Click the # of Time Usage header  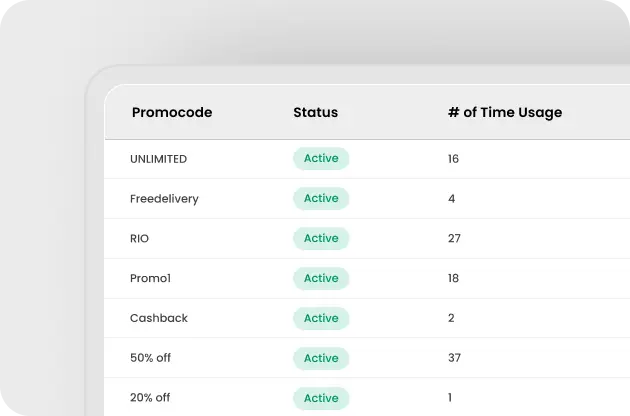tap(505, 113)
